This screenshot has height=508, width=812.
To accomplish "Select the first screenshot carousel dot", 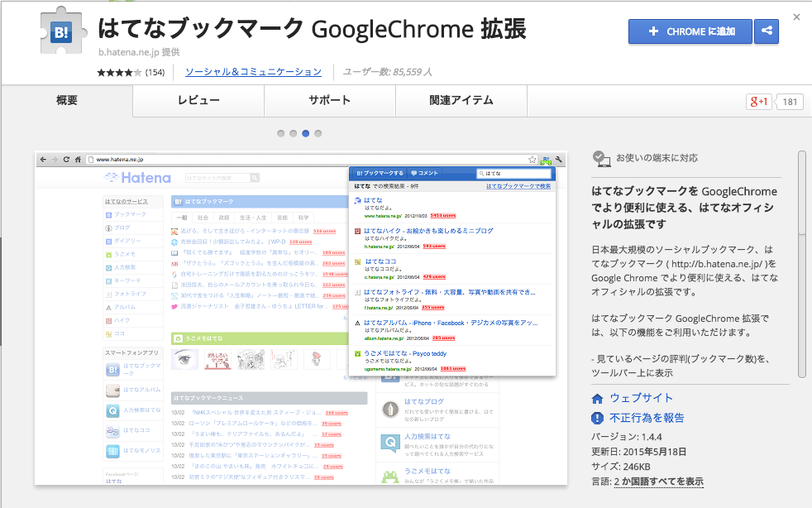I will 280,134.
